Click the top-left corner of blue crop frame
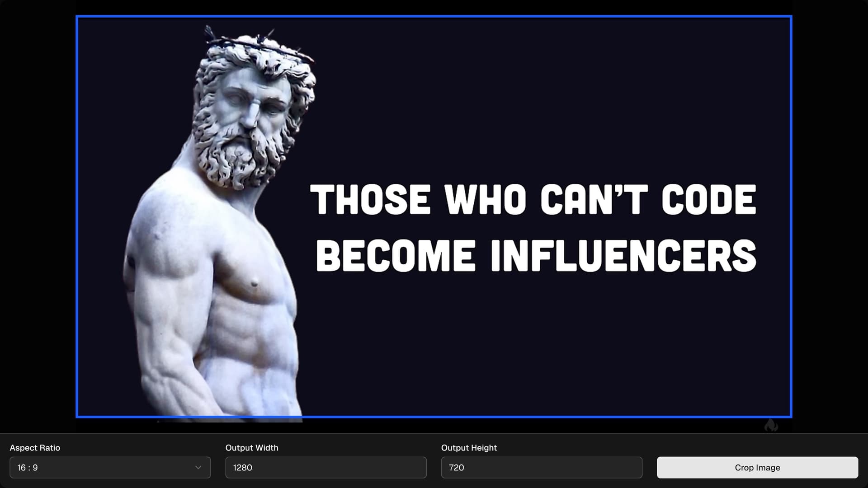This screenshot has height=488, width=868. pyautogui.click(x=77, y=17)
